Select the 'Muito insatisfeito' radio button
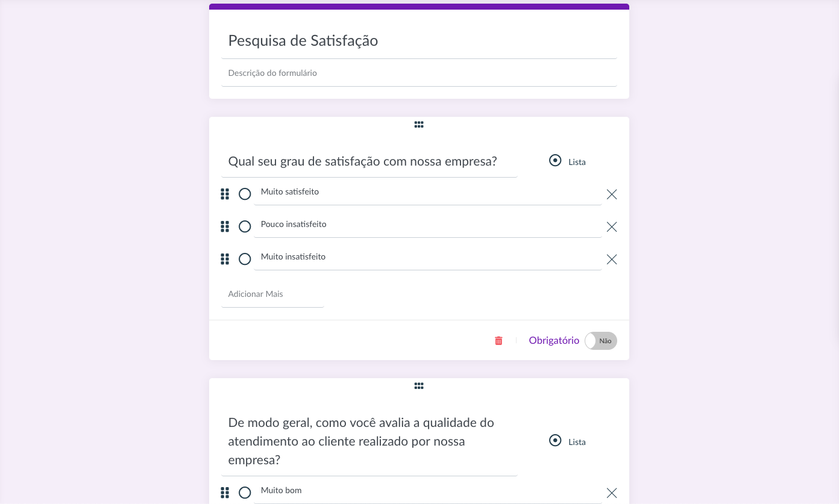Screen dimensions: 839x504 pyautogui.click(x=245, y=259)
